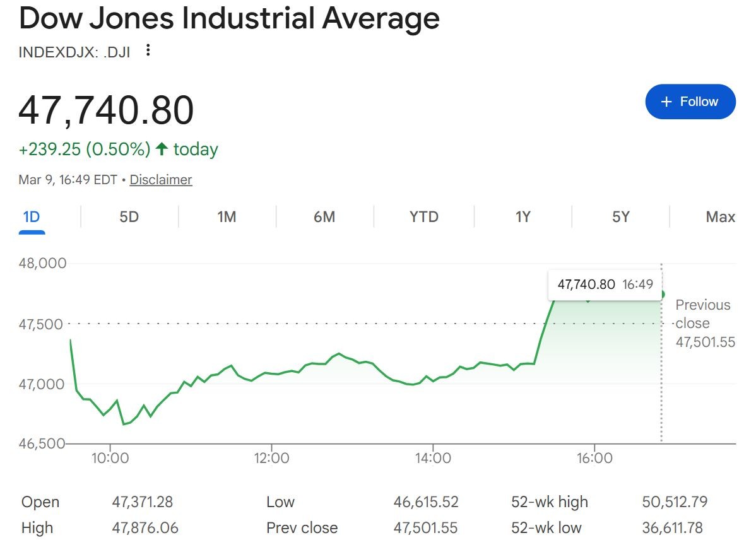The height and width of the screenshot is (545, 756).
Task: Click the Previous close label on chart
Action: [x=702, y=314]
